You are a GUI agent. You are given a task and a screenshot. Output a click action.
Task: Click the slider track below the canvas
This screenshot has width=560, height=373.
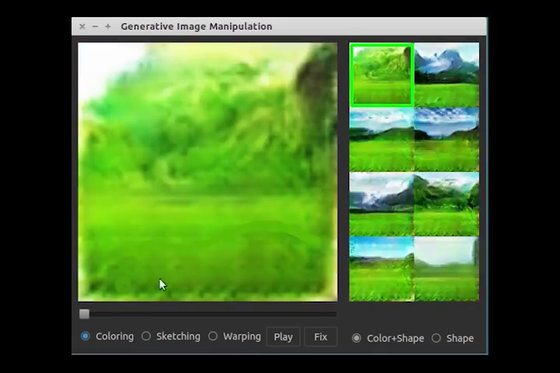pos(208,314)
